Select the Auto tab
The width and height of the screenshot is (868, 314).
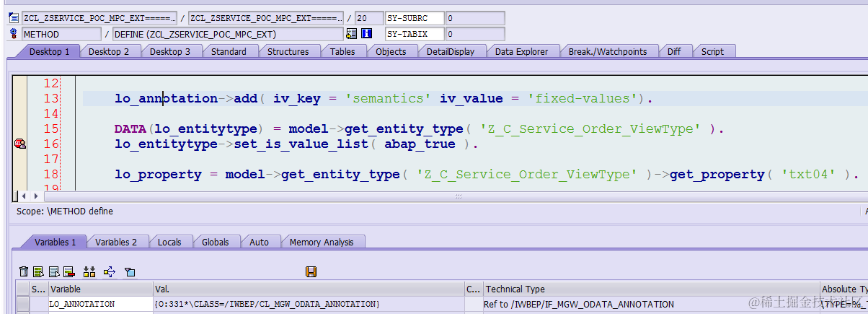coord(259,242)
